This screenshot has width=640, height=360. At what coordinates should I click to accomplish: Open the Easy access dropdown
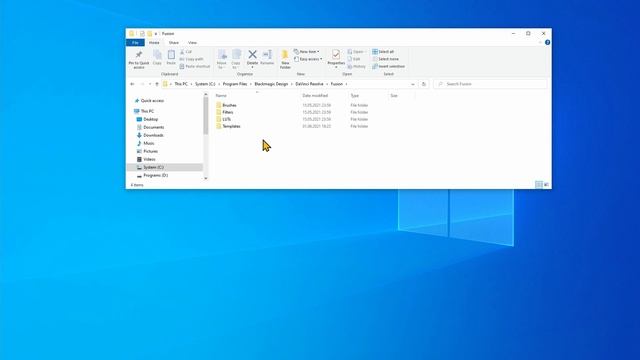point(308,59)
